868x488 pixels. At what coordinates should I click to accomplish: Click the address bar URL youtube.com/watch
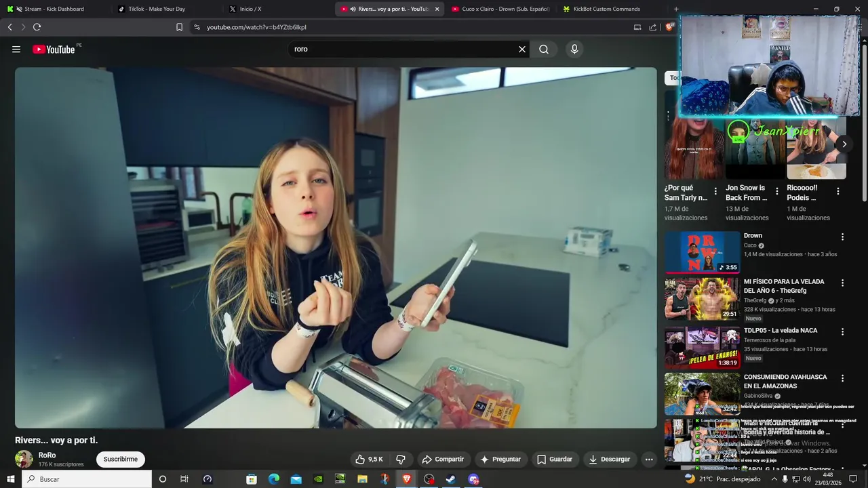click(256, 27)
